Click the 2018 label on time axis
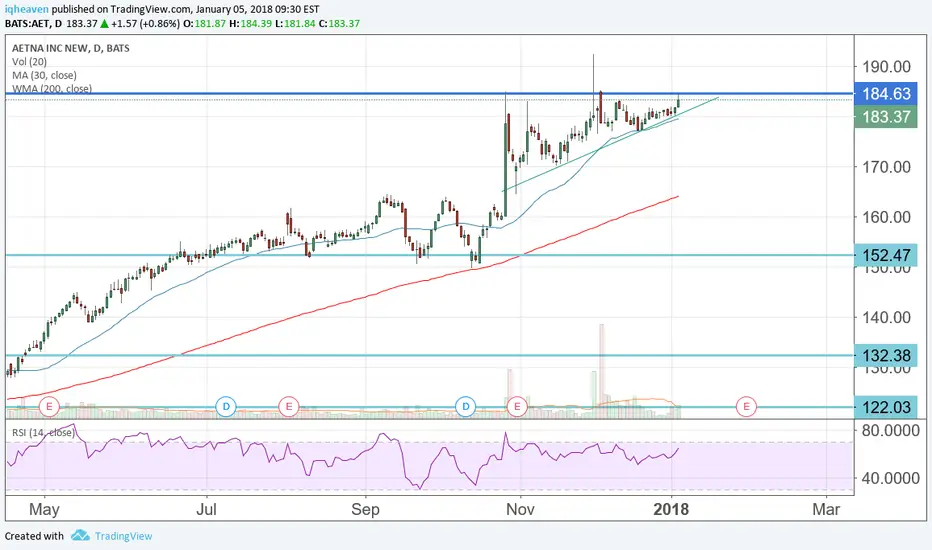This screenshot has height=550, width=932. tap(671, 510)
